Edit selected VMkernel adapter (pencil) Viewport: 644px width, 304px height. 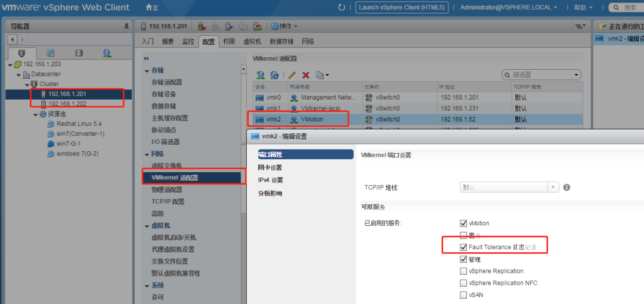tap(292, 75)
